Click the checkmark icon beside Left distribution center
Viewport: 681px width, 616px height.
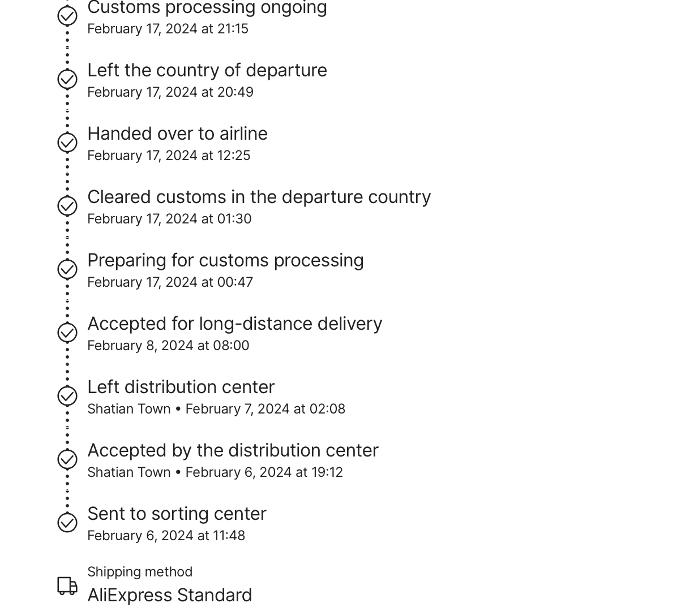pyautogui.click(x=67, y=396)
